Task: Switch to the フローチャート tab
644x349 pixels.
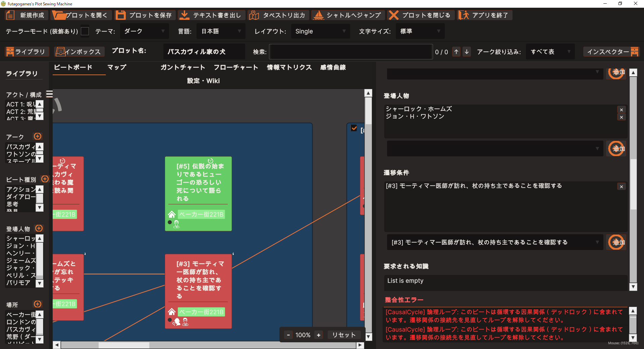Action: [236, 67]
